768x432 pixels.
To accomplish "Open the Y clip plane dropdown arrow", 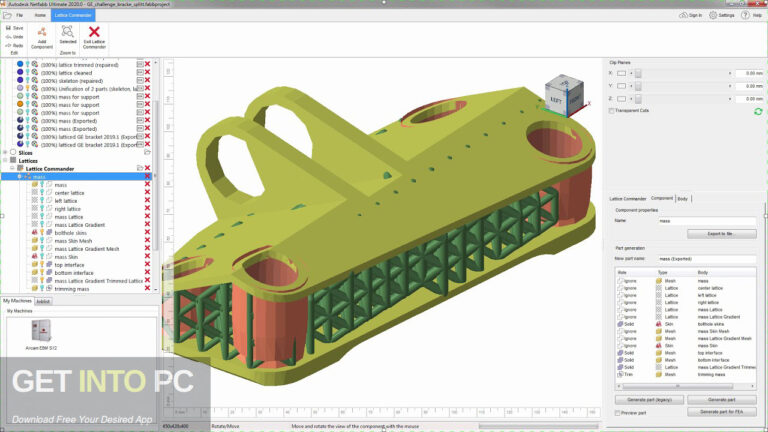I will coord(631,86).
